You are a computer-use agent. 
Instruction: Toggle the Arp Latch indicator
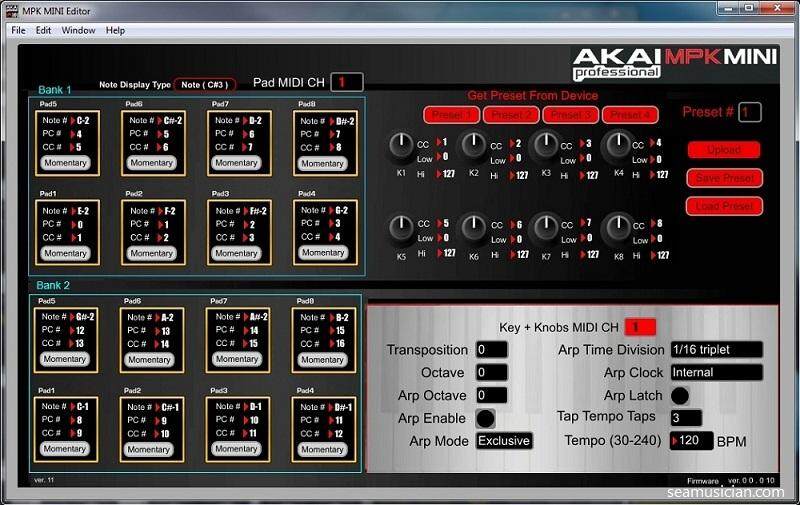pyautogui.click(x=680, y=396)
